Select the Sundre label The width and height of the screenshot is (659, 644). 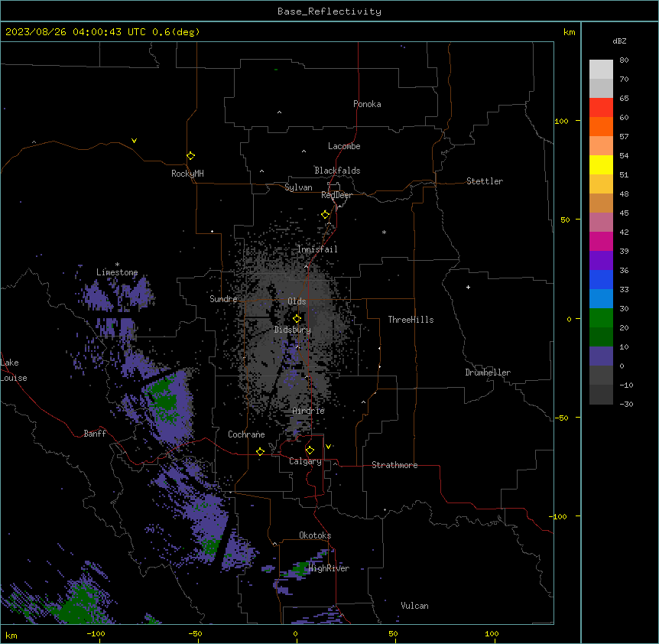point(223,299)
